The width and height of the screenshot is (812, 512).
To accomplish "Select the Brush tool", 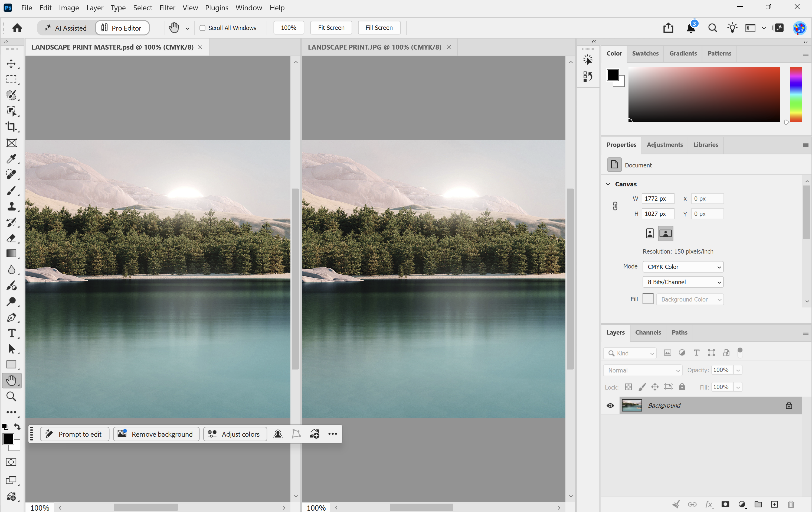I will click(11, 191).
